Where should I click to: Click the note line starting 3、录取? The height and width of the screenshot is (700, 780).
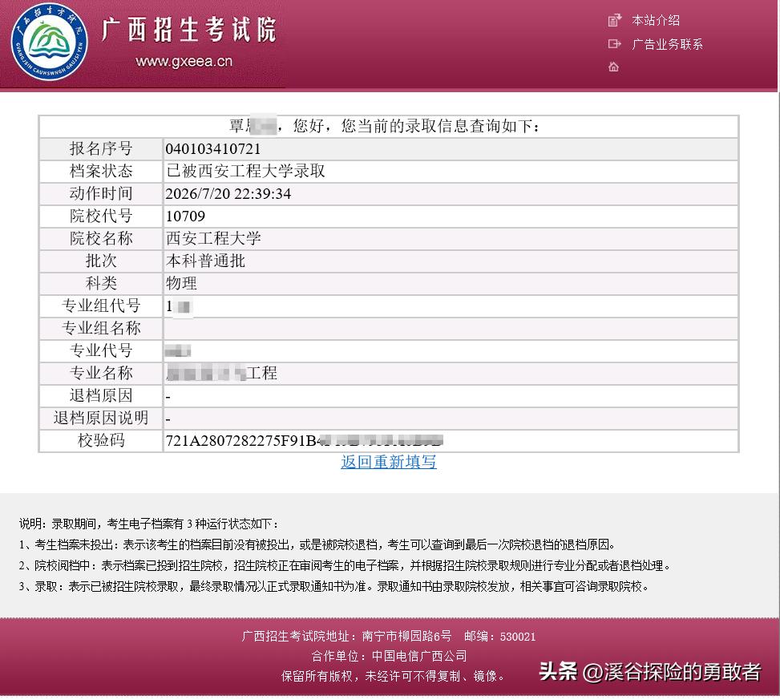[x=334, y=587]
